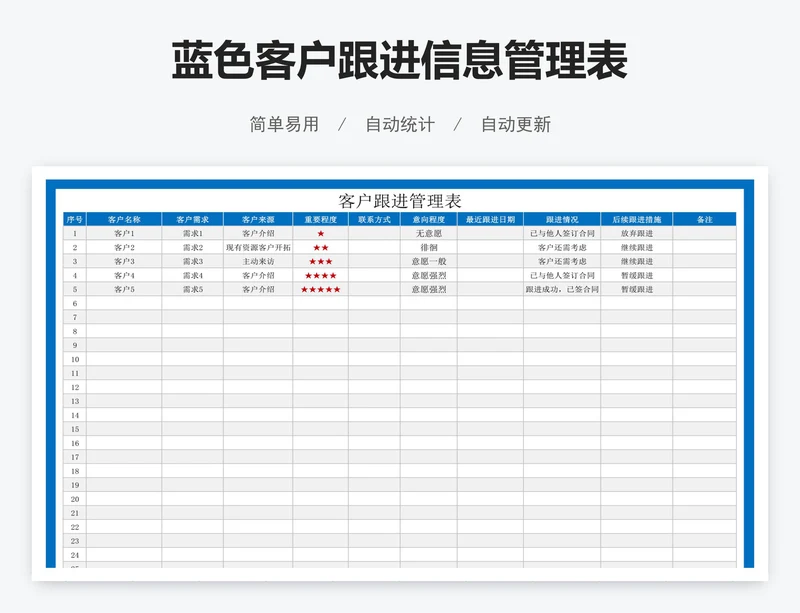Select row number 20 cell
The image size is (800, 613).
pyautogui.click(x=74, y=499)
